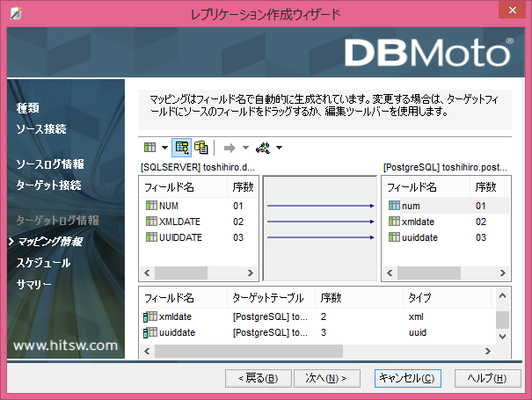
Task: Go to サマリー step in sidebar
Action: pyautogui.click(x=34, y=284)
